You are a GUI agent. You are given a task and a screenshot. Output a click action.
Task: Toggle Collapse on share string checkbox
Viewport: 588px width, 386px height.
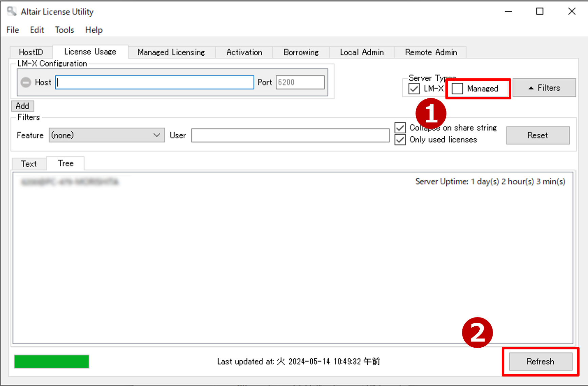400,128
